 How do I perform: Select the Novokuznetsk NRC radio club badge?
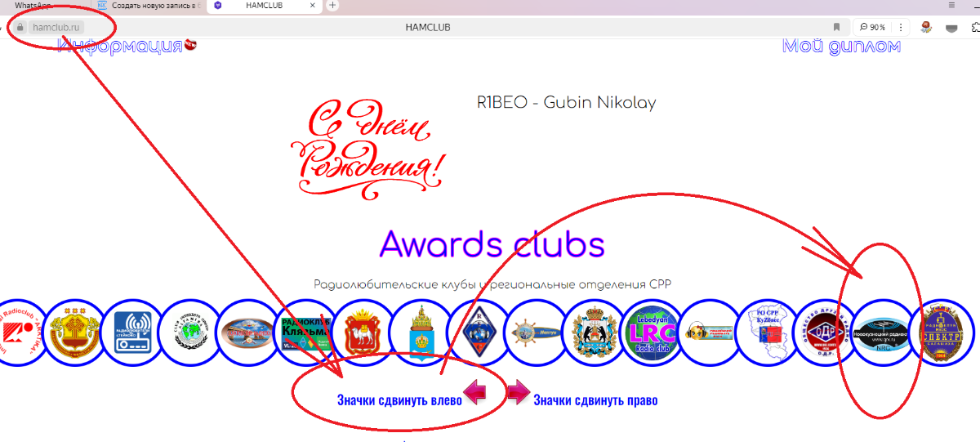point(884,332)
